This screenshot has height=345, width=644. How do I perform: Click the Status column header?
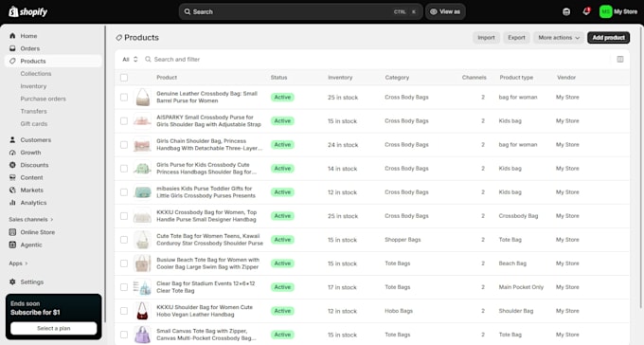[x=278, y=78]
